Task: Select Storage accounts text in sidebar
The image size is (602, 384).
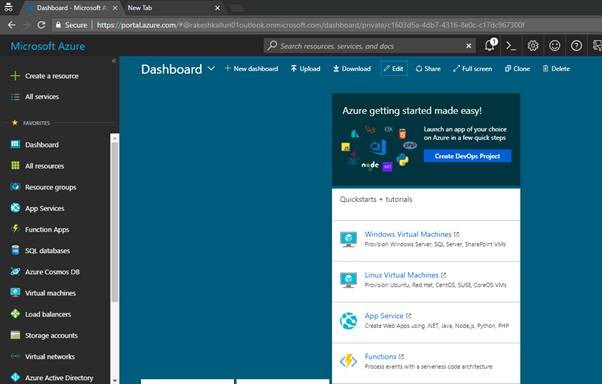Action: coord(51,335)
